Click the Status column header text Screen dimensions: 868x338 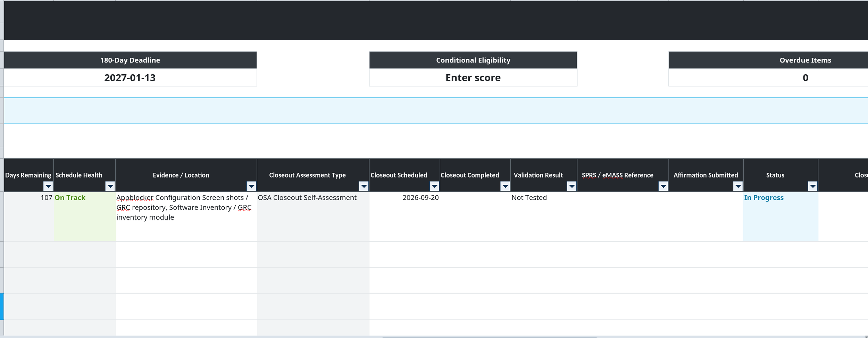pyautogui.click(x=775, y=175)
